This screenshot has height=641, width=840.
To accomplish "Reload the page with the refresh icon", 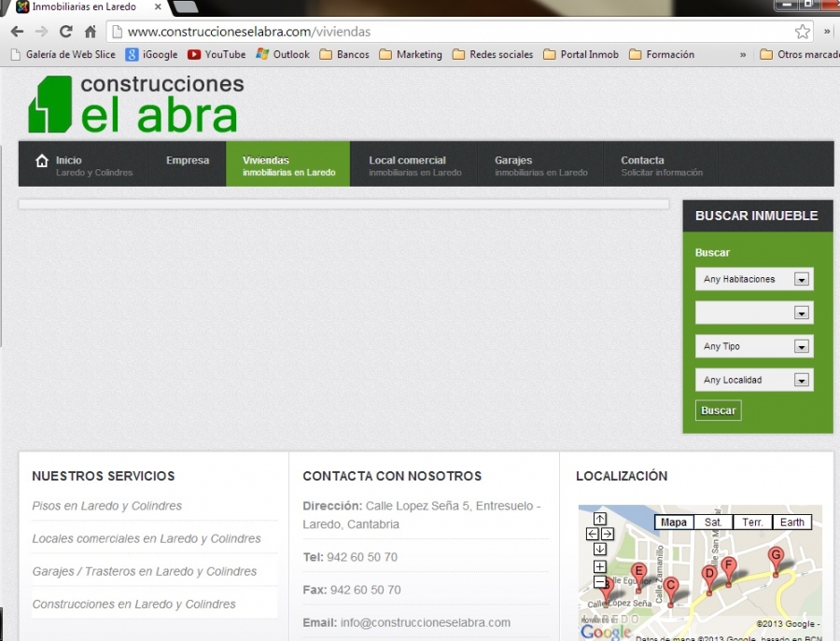I will pos(66,32).
